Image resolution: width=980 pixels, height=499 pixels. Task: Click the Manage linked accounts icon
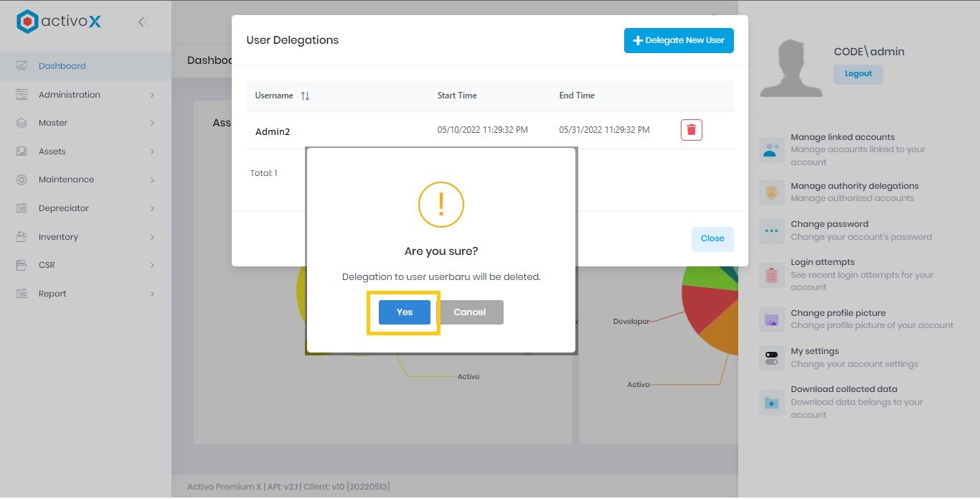[771, 150]
